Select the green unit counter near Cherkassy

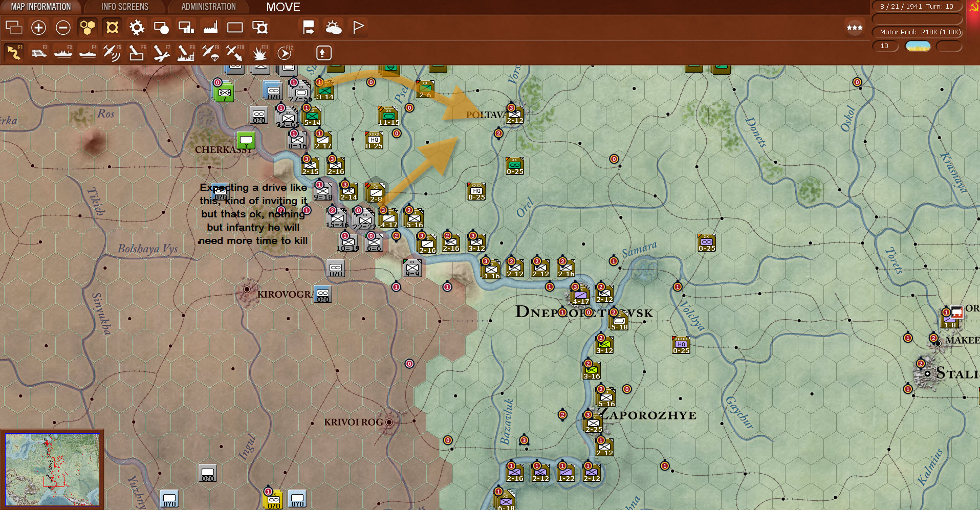tap(246, 140)
